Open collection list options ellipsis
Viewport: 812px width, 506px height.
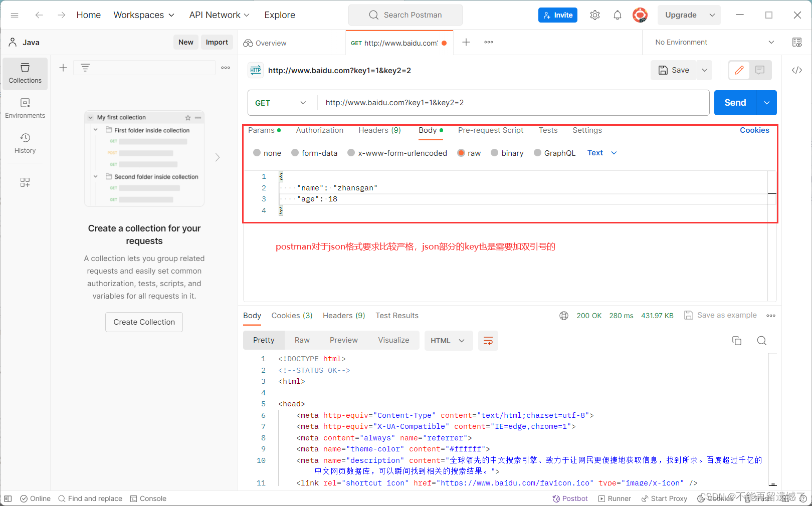coord(226,68)
